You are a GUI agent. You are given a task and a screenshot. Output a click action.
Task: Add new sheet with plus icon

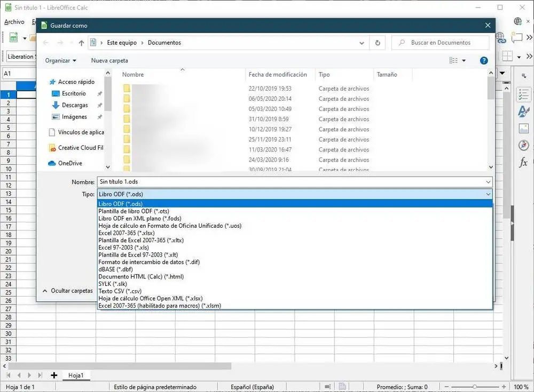(x=54, y=375)
